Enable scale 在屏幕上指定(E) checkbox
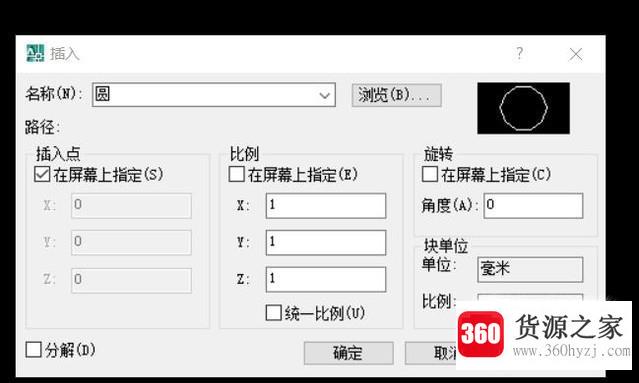The height and width of the screenshot is (383, 639). click(x=236, y=174)
